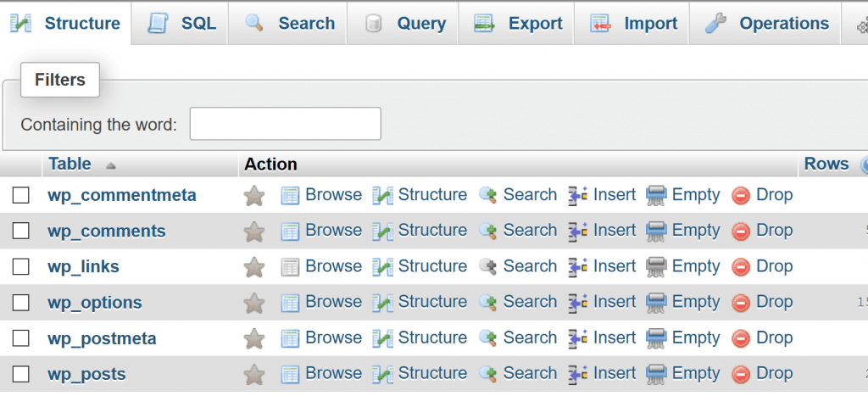Click Search icon for wp_commentmeta
Viewport: 868px width, 396px height.
click(x=487, y=196)
